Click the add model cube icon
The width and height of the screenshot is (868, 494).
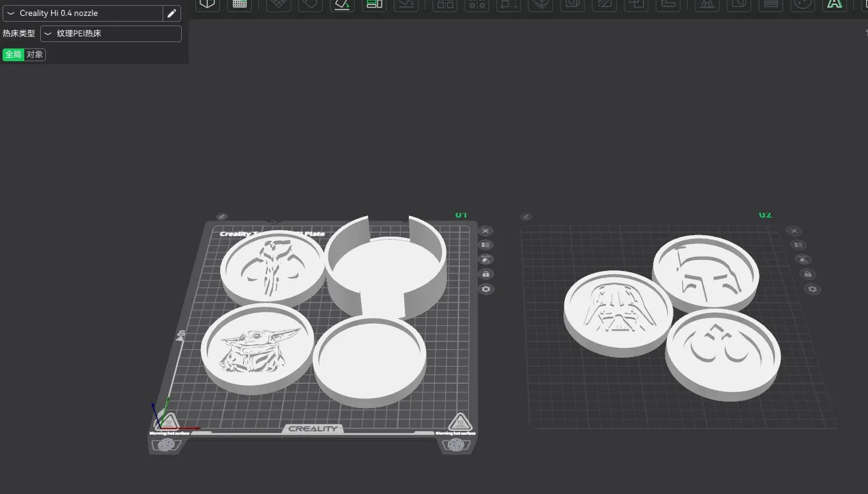[x=207, y=4]
